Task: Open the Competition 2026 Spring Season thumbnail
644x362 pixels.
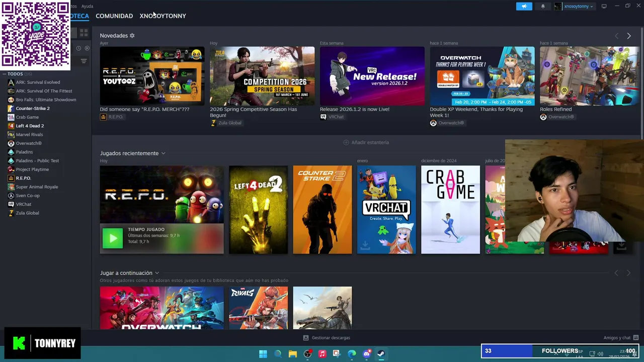Action: coord(262,76)
